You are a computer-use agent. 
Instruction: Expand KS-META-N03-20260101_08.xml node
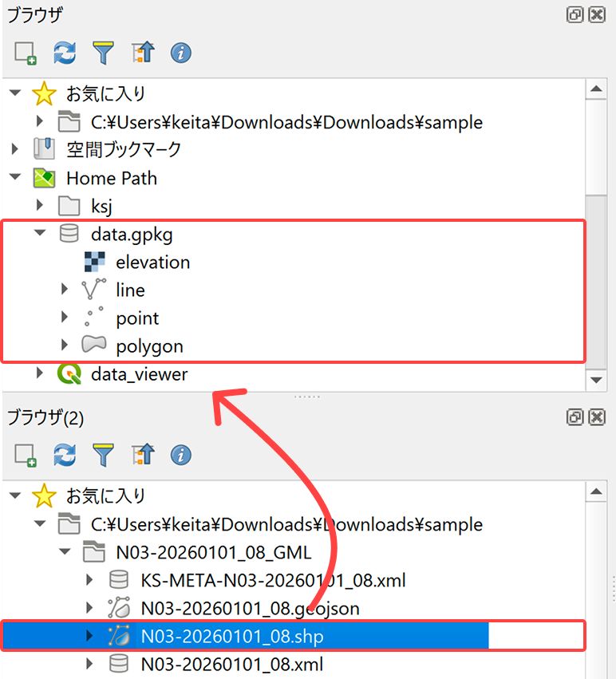(89, 579)
